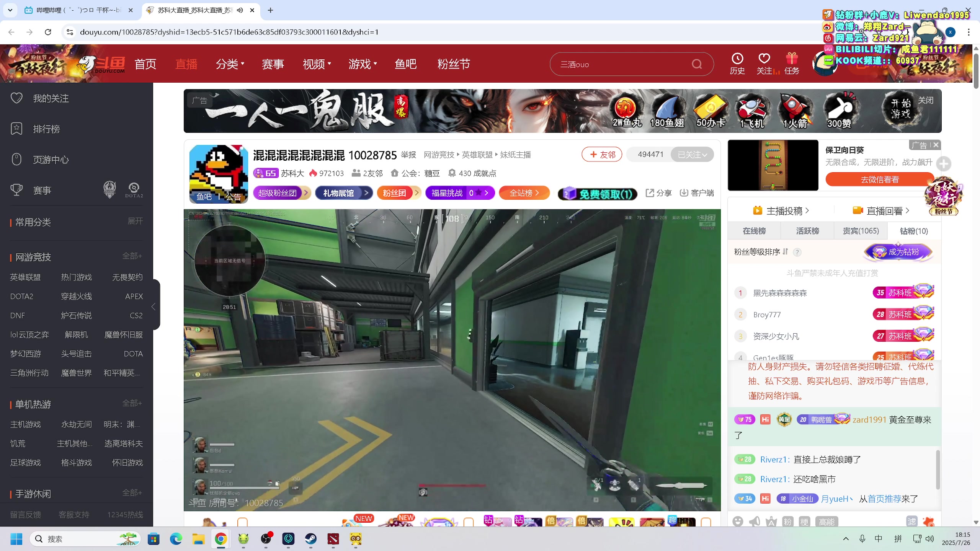
Task: Expand 常用分类 with 展开
Action: (135, 221)
